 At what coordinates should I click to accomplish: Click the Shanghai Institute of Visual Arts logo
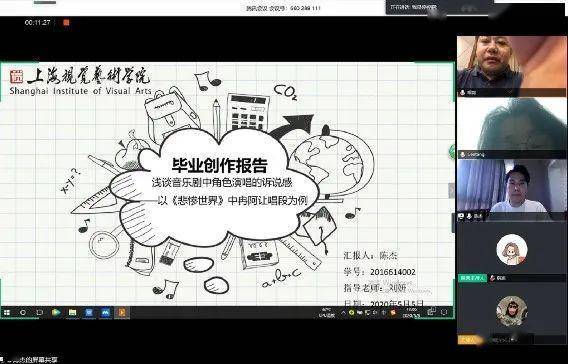80,80
